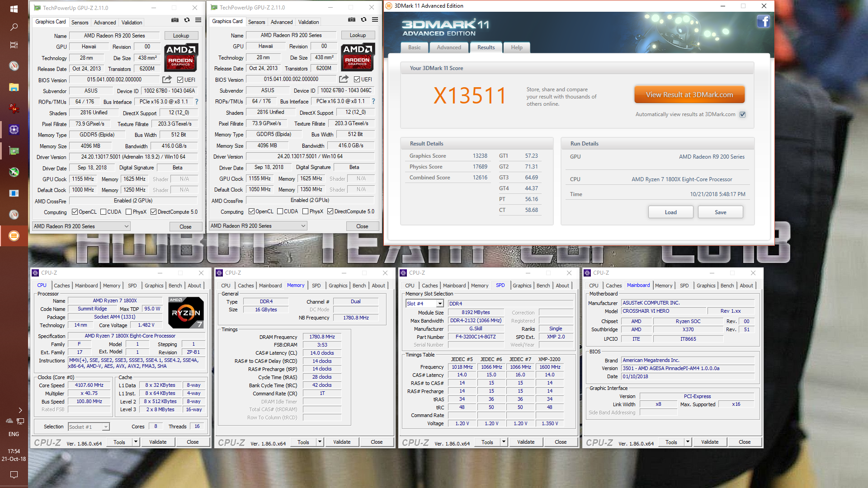Open the Action Center notification icon
This screenshot has height=488, width=868.
point(14,474)
